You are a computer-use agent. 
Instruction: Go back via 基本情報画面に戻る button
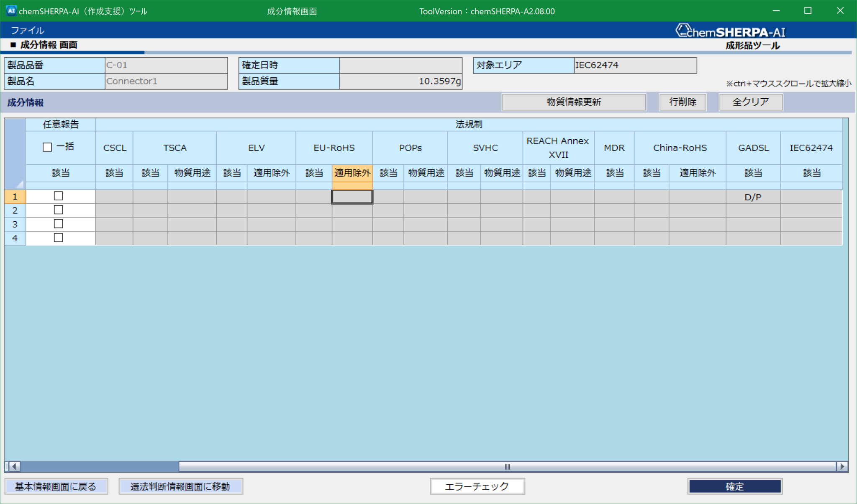(x=56, y=486)
